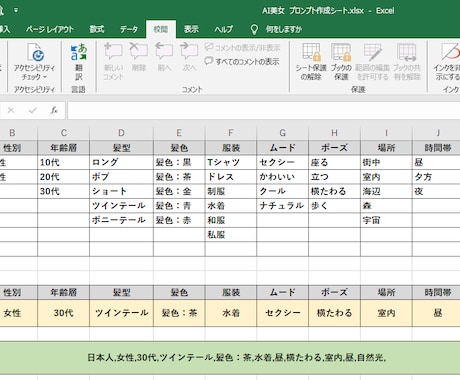The width and height of the screenshot is (460, 380).
Task: Select column G header
Action: pos(282,133)
